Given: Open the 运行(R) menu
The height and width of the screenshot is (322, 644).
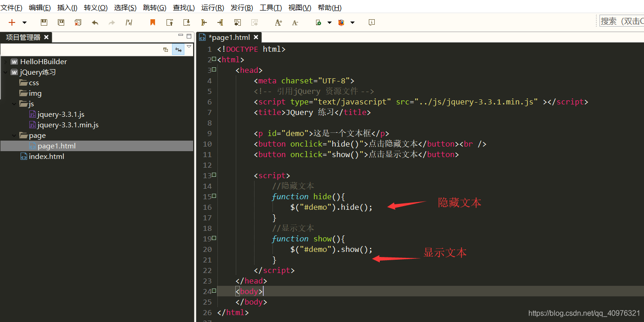Looking at the screenshot, I should coord(212,8).
